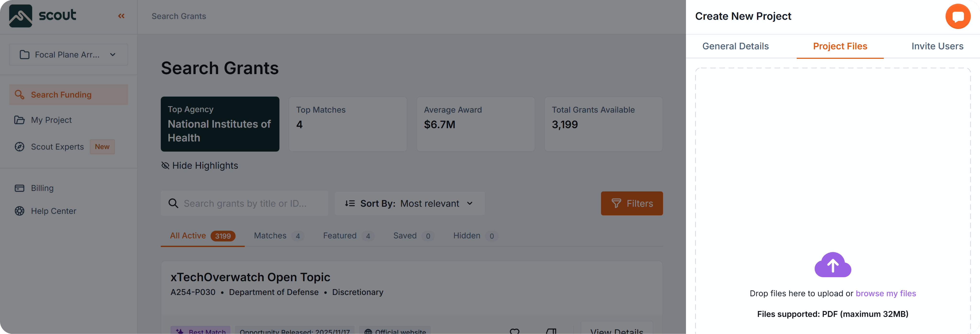Click the search grants input field
This screenshot has width=980, height=334.
click(251, 203)
